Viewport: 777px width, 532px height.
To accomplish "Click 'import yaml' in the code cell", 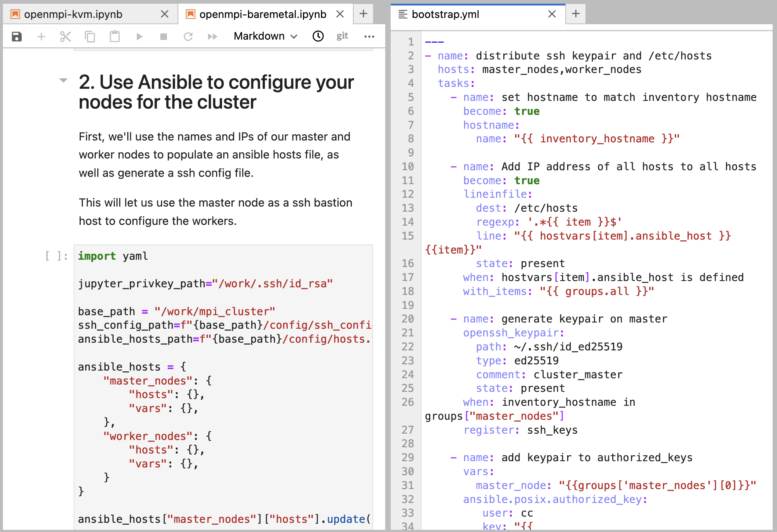I will click(x=113, y=256).
